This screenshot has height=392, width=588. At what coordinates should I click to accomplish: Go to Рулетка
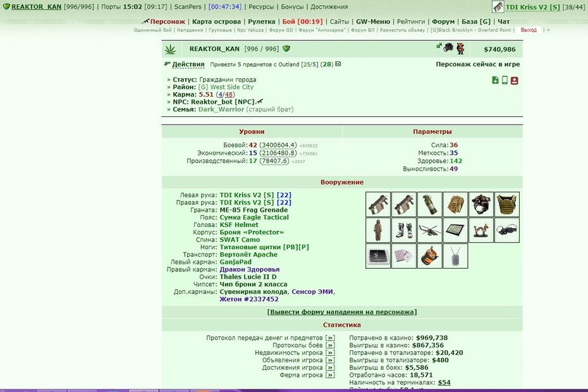[x=261, y=21]
